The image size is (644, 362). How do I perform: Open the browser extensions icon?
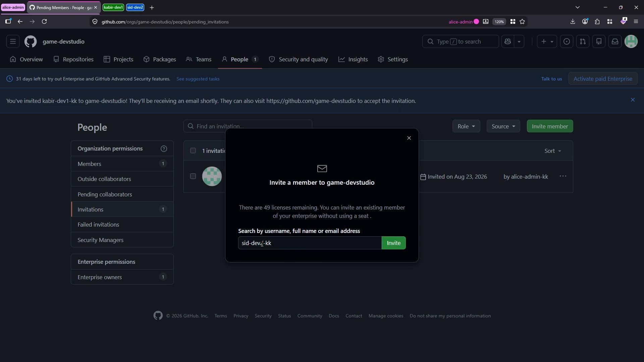[x=597, y=21]
